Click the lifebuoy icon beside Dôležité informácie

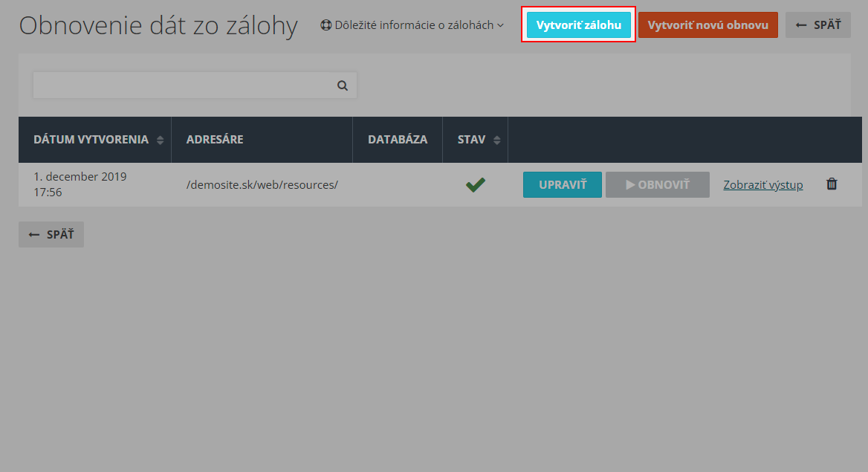coord(326,25)
